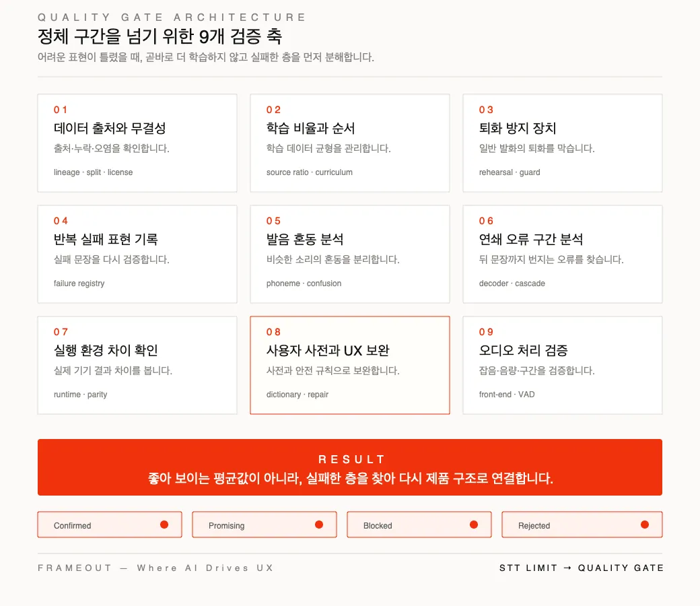Click the 'lineage · split · license' tags

point(94,172)
